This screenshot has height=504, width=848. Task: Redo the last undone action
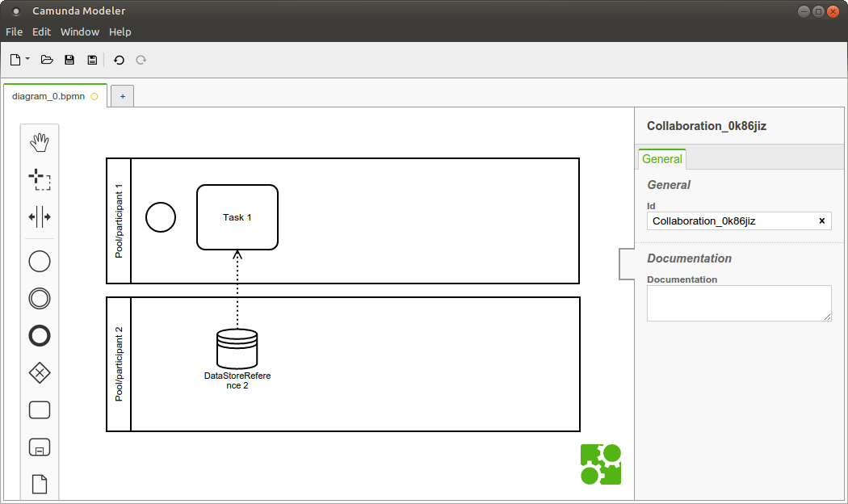(x=141, y=60)
